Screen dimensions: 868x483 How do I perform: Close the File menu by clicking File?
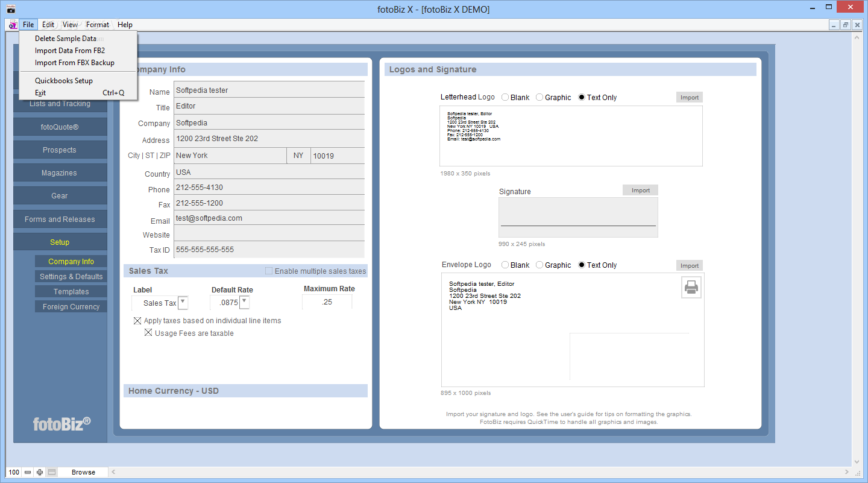[28, 25]
